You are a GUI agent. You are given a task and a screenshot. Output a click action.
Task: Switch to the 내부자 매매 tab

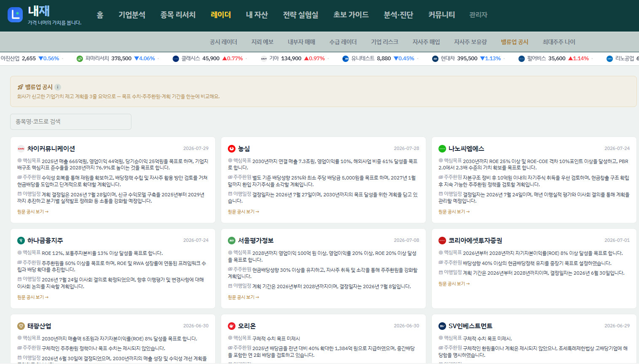(x=302, y=42)
